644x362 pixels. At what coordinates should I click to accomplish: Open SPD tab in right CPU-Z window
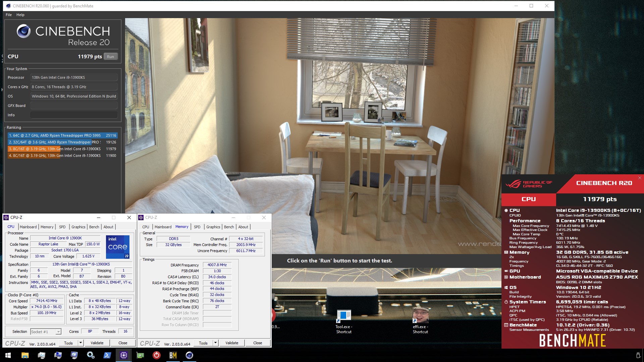pos(197,227)
